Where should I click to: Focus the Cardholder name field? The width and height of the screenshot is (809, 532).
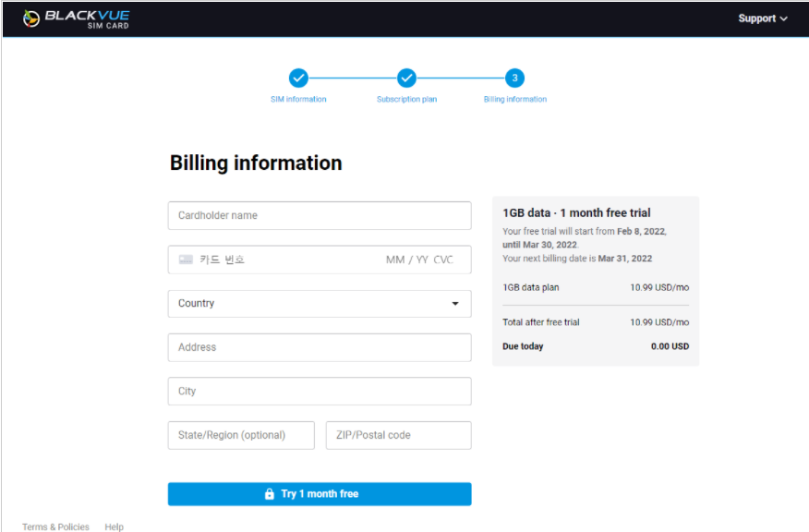point(320,216)
